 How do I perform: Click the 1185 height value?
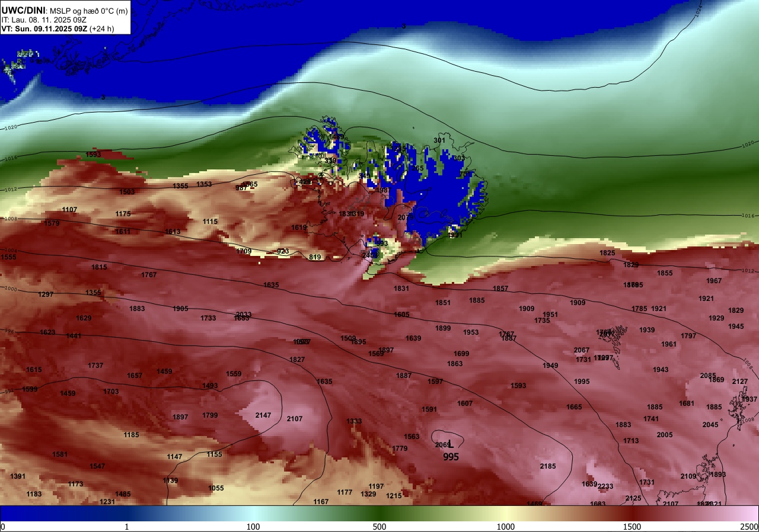131,435
